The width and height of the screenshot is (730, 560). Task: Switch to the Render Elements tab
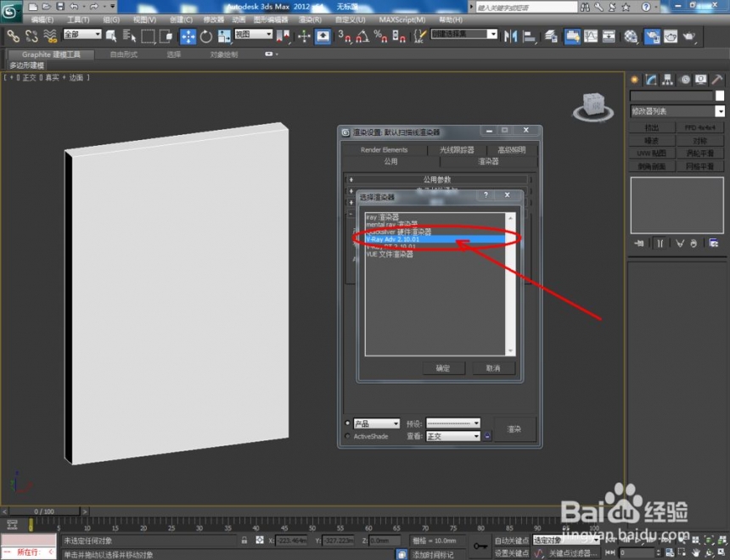[384, 149]
